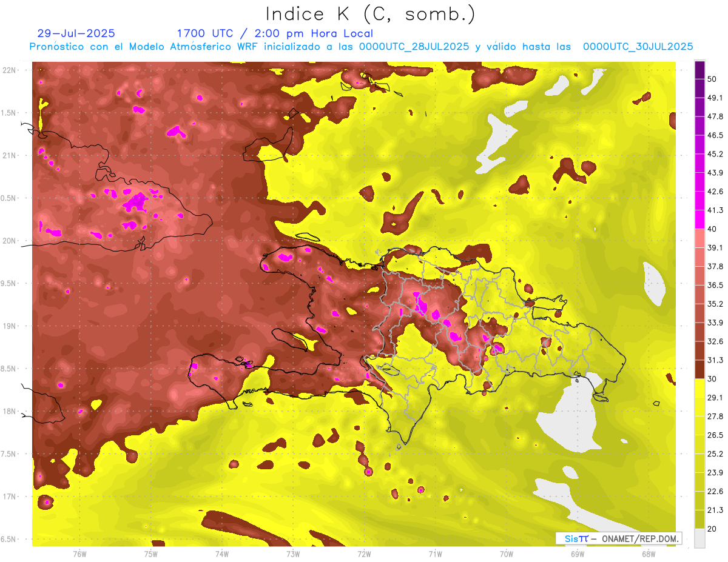Select the "29-Jul-2025" date text
The width and height of the screenshot is (728, 562).
(x=76, y=33)
